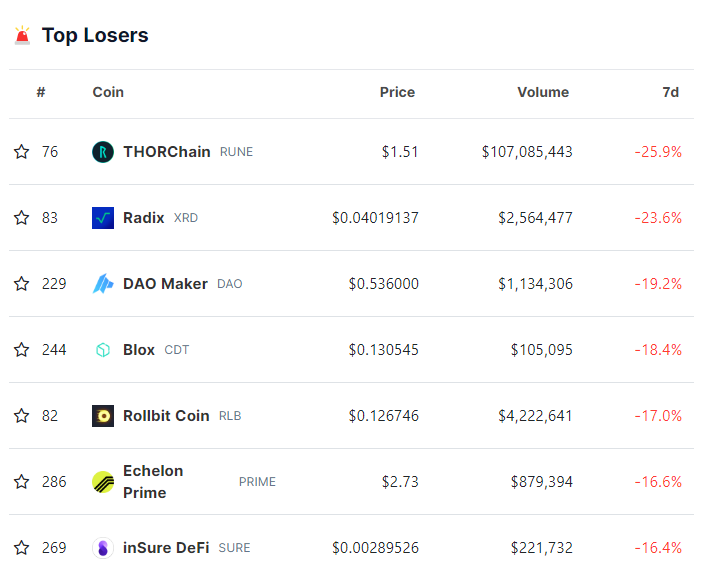Sort the table by Volume column
Image resolution: width=723 pixels, height=579 pixels.
point(542,92)
